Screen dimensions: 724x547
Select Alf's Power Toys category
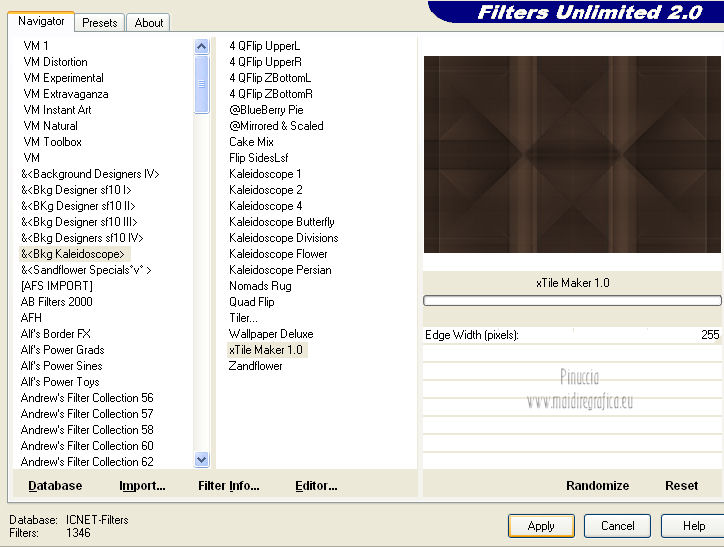coord(60,382)
